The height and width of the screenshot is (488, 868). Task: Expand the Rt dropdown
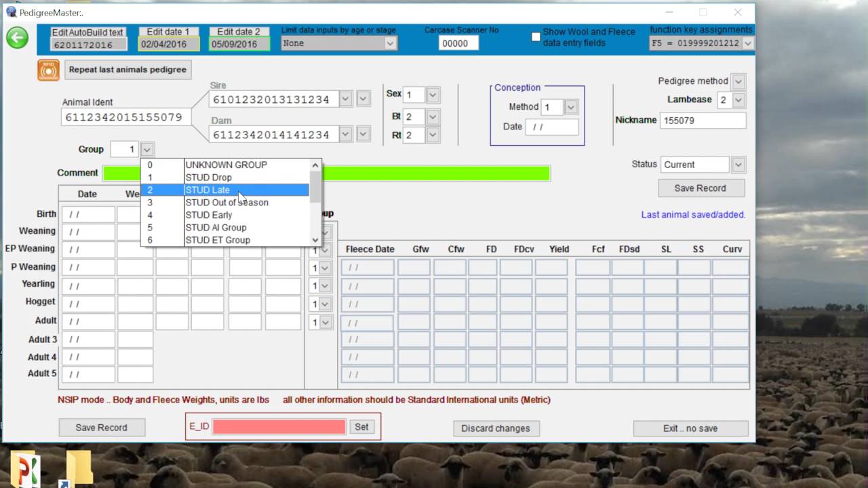433,135
